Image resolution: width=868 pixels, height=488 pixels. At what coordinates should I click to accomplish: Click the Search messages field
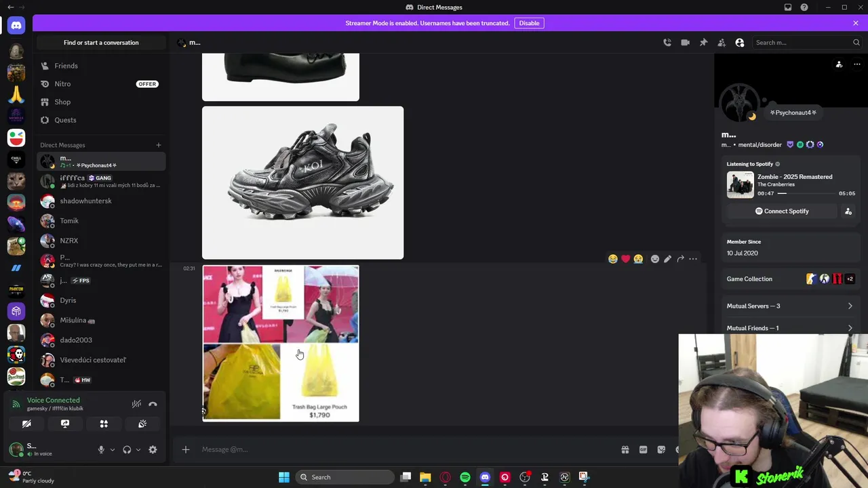[x=806, y=43]
